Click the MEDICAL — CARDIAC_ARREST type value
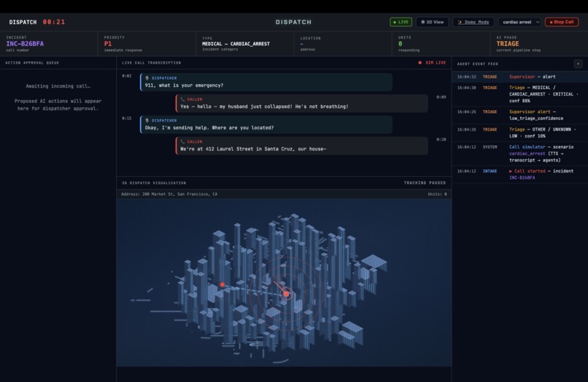 coord(236,44)
